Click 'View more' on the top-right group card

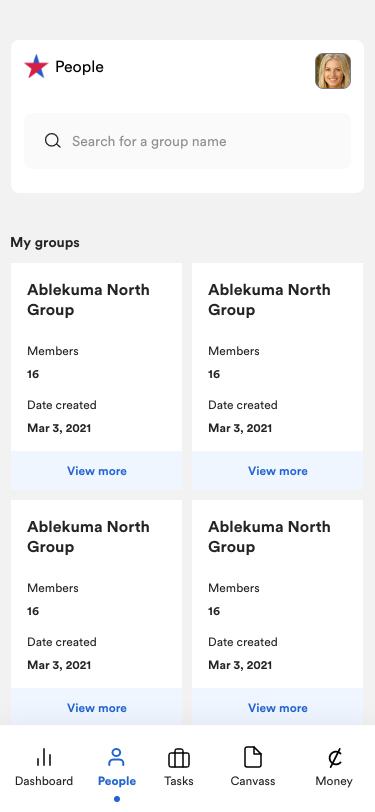pyautogui.click(x=278, y=471)
